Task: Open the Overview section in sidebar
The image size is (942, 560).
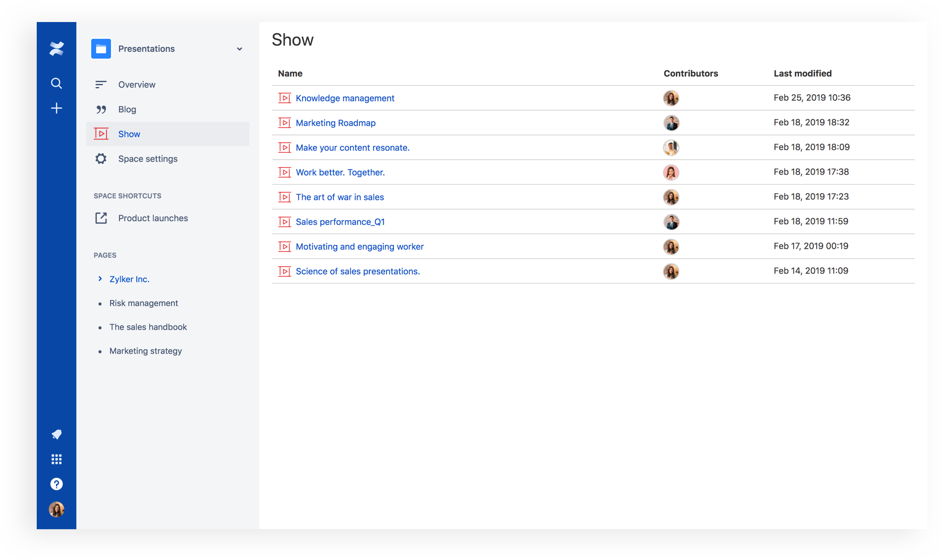Action: [x=137, y=84]
